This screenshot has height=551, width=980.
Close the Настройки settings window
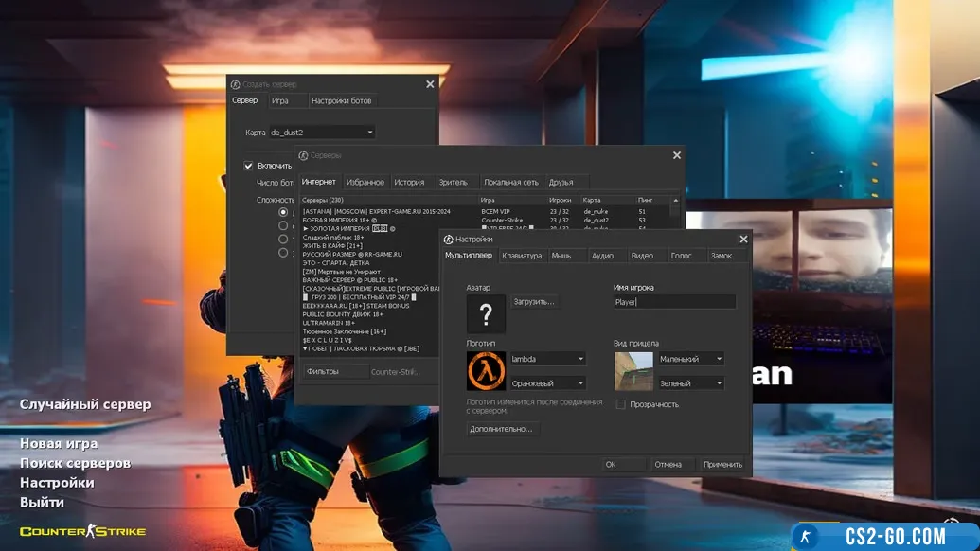tap(743, 240)
